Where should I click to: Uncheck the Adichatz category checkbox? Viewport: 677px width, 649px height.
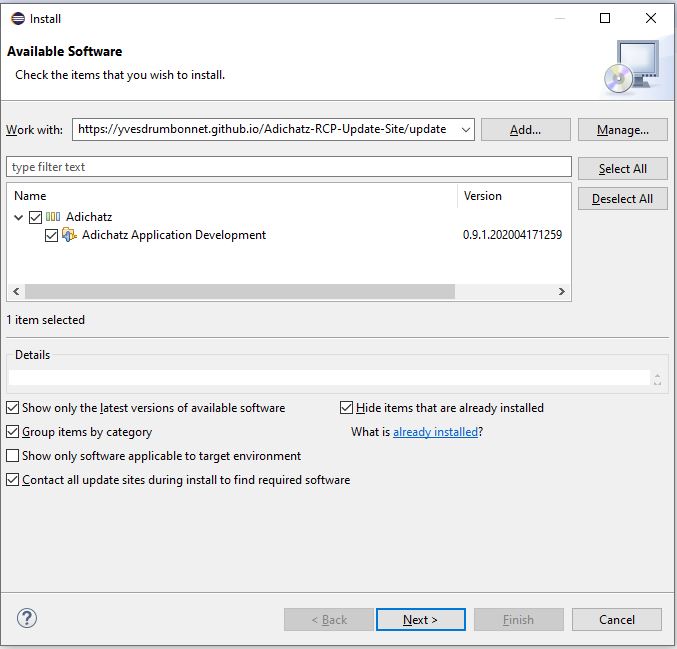pyautogui.click(x=36, y=217)
